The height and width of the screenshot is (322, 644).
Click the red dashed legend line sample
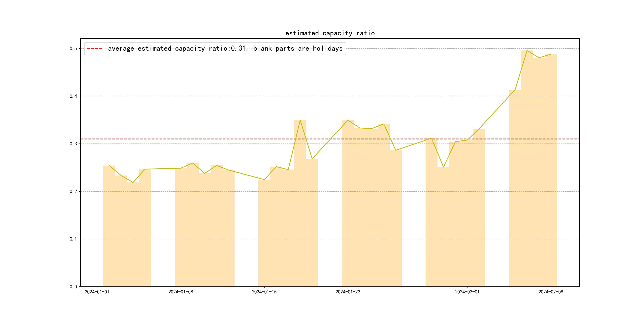[x=94, y=48]
